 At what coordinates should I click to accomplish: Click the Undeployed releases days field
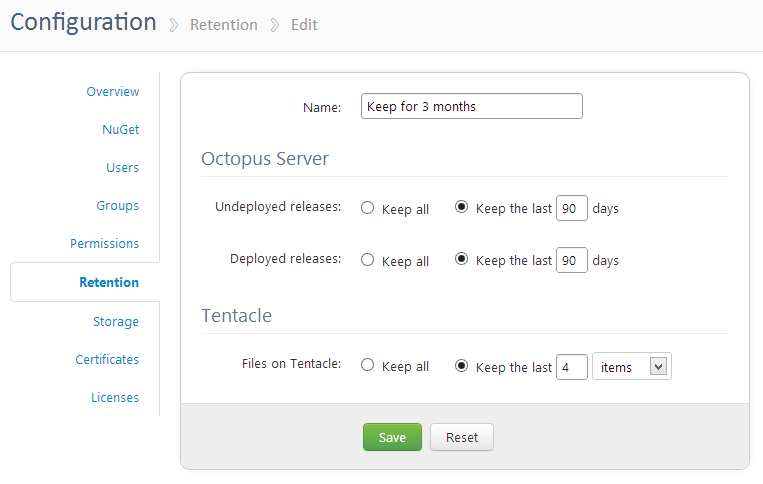[x=571, y=209]
